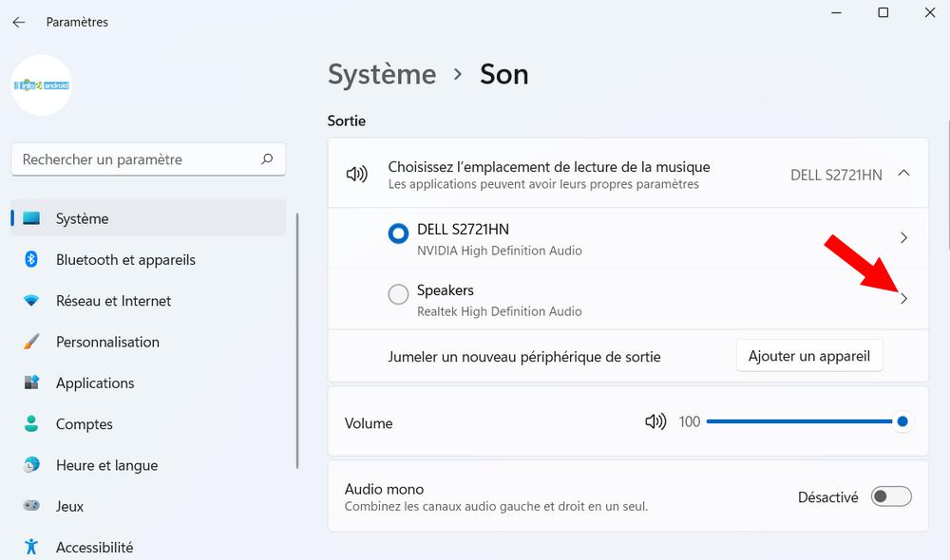
Task: Click the speaker output volume icon
Action: click(655, 421)
